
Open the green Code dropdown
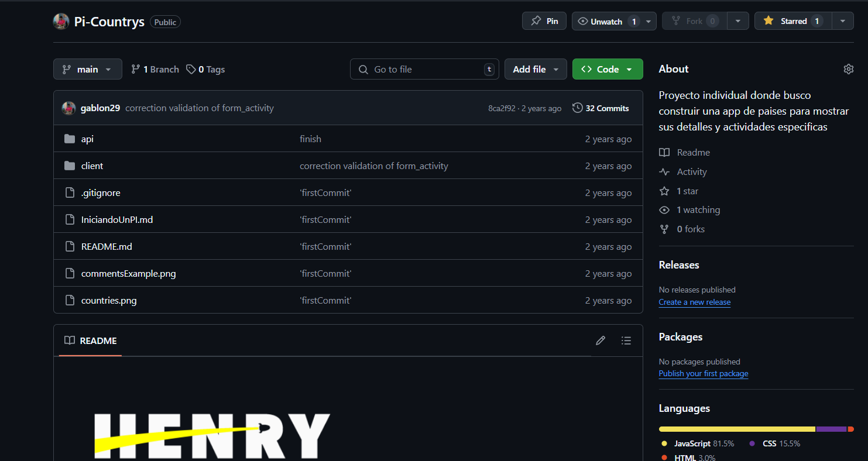[x=607, y=69]
